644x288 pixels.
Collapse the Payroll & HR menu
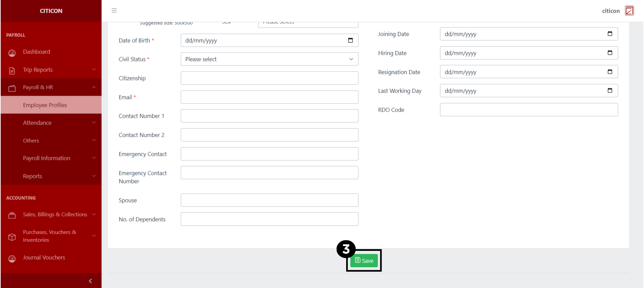[x=51, y=87]
